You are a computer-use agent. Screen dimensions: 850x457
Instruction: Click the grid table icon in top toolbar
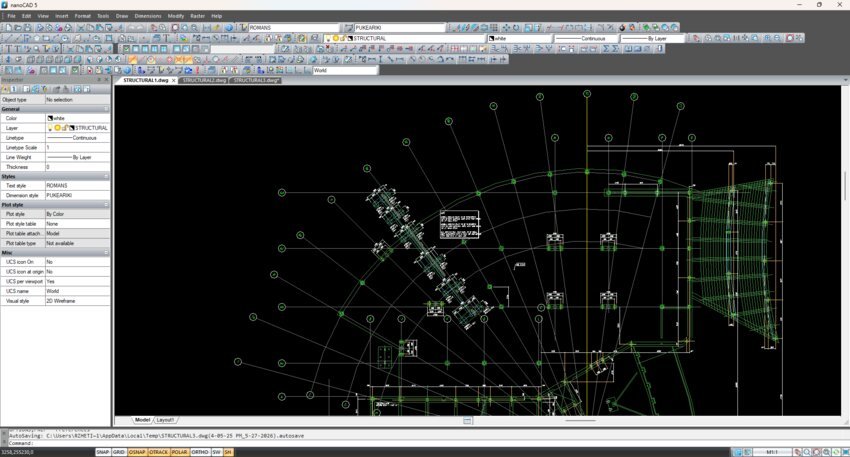494,28
